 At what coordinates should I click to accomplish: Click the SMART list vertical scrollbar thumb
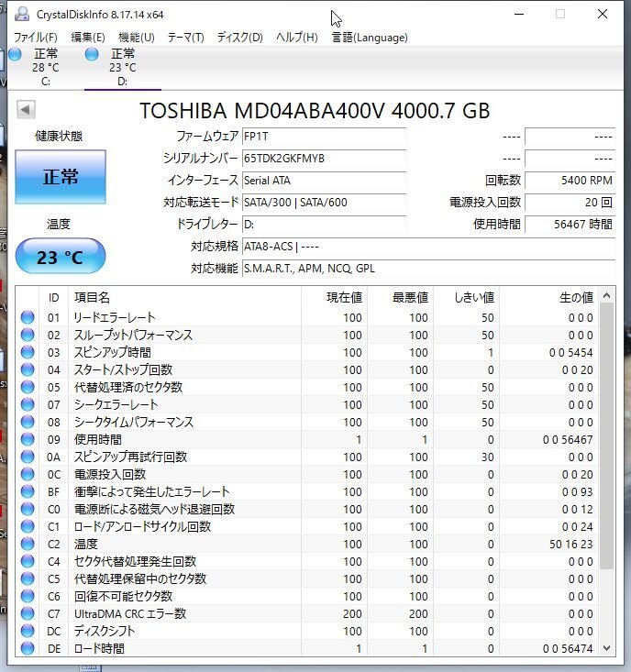[606, 436]
